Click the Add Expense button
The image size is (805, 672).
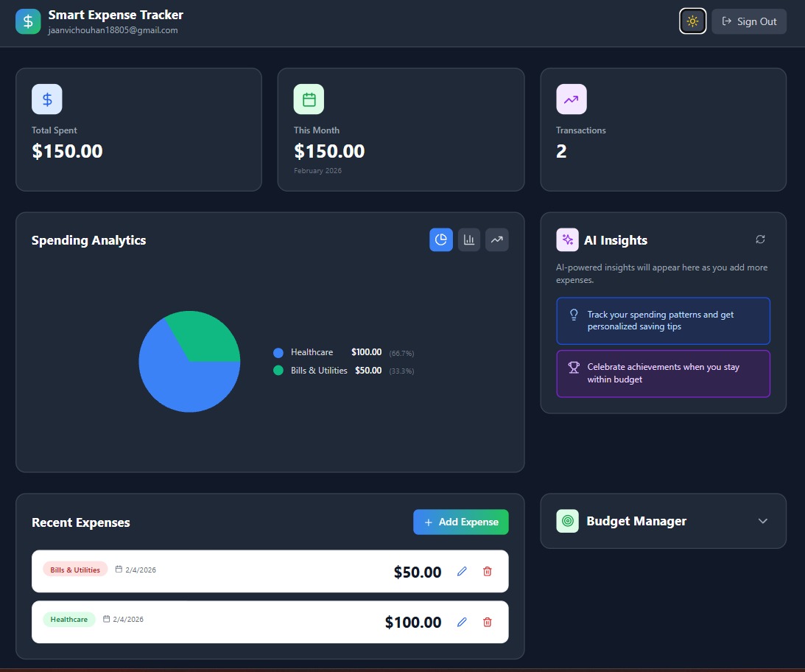pos(460,522)
